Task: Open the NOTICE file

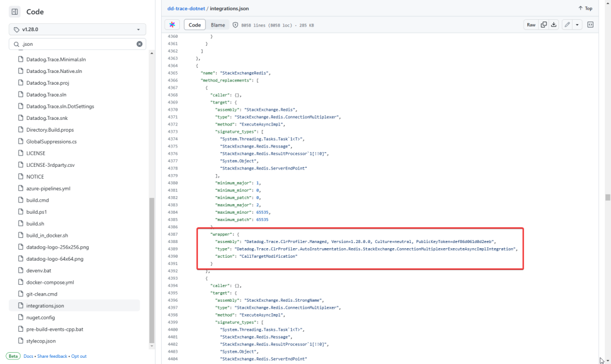Action: coord(35,176)
